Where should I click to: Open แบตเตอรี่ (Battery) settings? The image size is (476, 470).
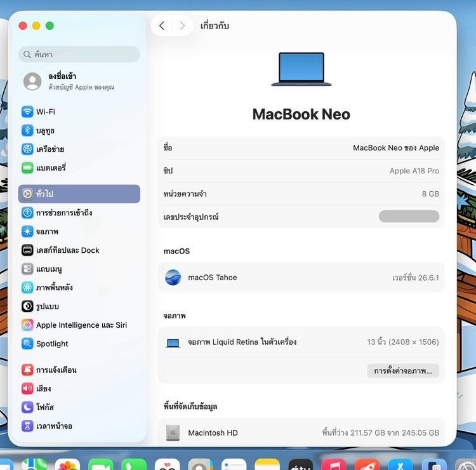79,168
